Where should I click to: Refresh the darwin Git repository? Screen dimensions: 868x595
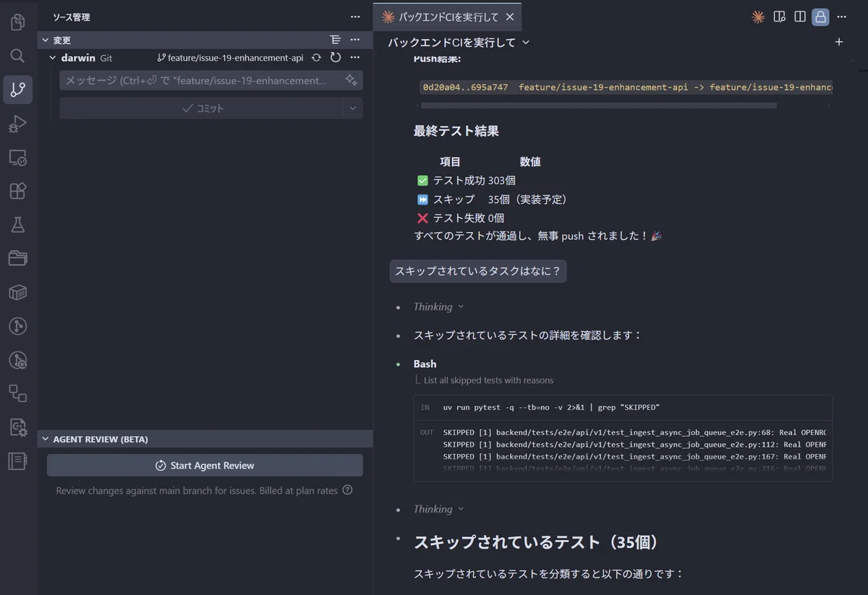coord(336,58)
